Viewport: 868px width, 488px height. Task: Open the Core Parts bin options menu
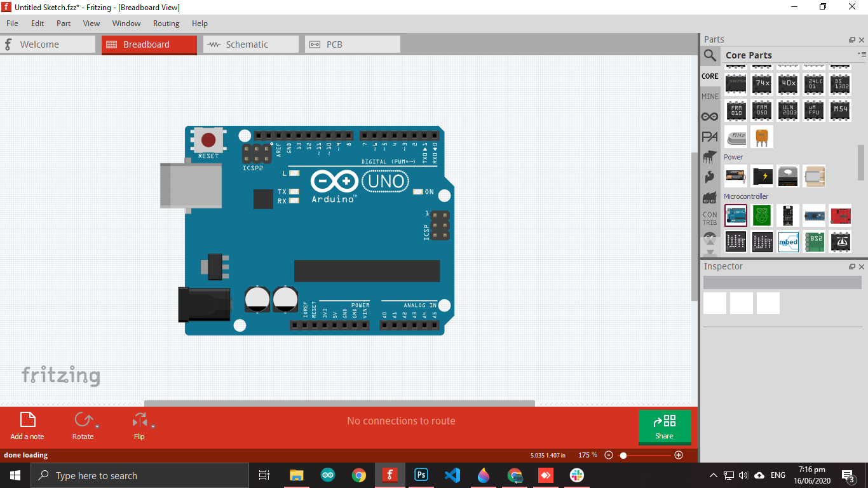click(862, 55)
